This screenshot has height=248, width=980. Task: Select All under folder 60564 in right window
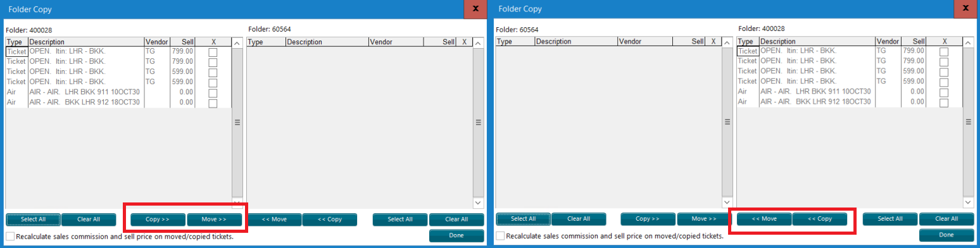(x=524, y=219)
